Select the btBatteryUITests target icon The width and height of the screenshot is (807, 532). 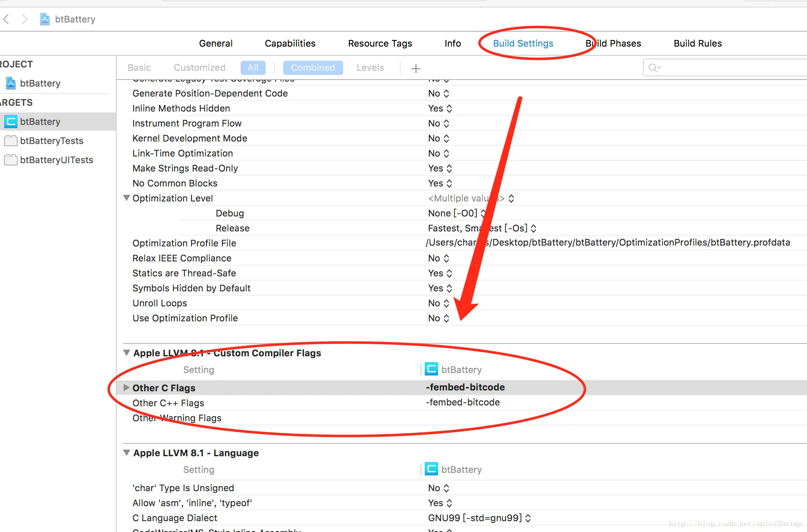(x=11, y=160)
